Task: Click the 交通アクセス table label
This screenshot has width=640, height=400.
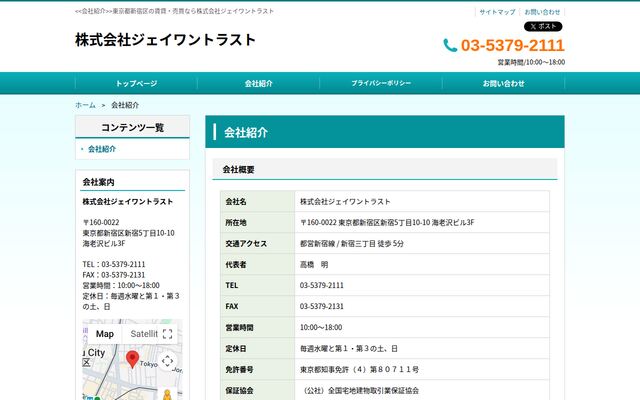Action: (246, 244)
